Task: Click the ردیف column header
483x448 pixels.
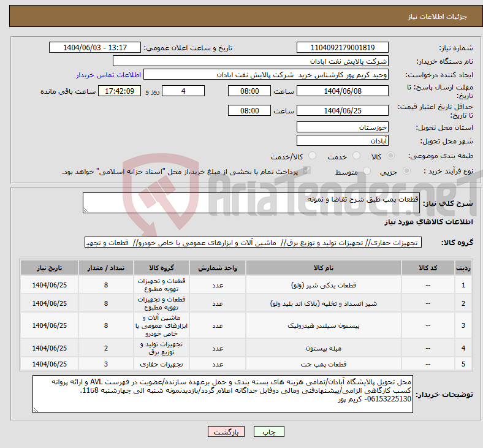Action: coord(463,268)
